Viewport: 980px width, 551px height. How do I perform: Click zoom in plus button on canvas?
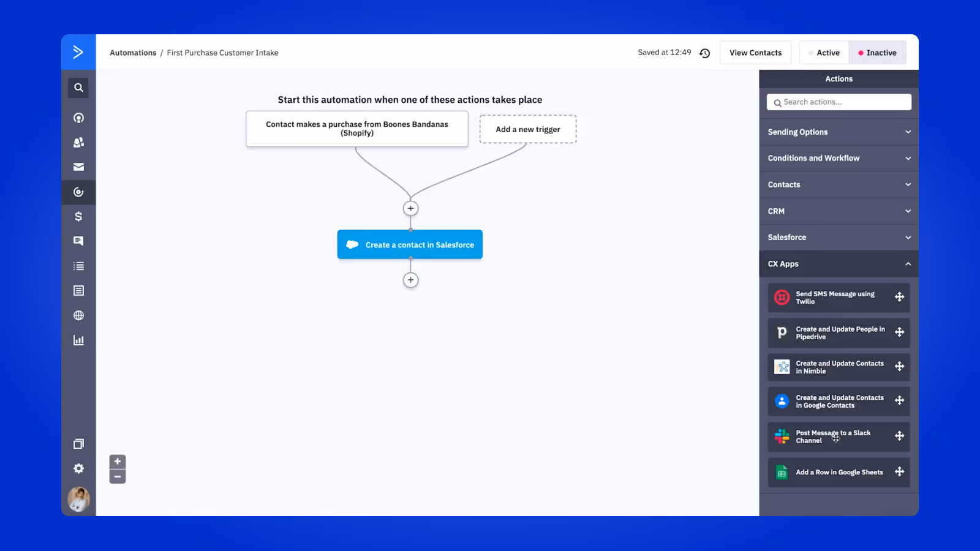[x=118, y=462]
